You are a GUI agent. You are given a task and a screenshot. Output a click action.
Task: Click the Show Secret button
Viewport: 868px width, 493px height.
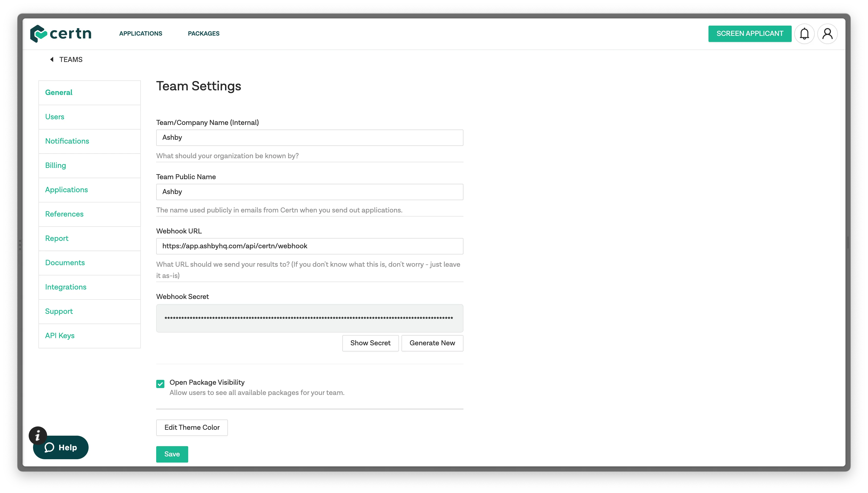point(370,343)
